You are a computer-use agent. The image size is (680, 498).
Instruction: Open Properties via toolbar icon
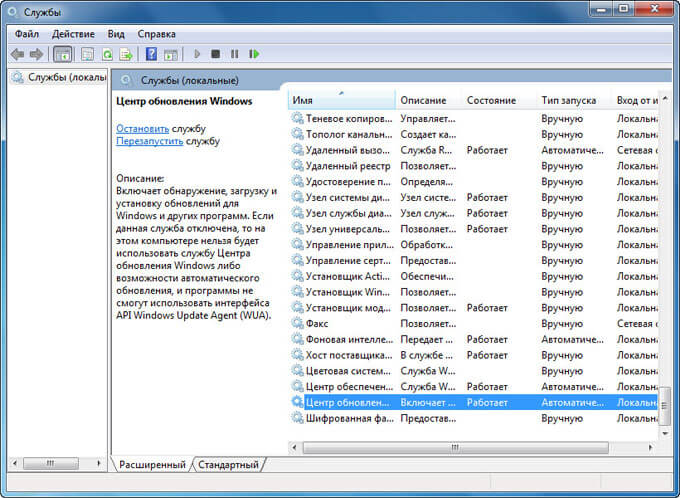(86, 54)
